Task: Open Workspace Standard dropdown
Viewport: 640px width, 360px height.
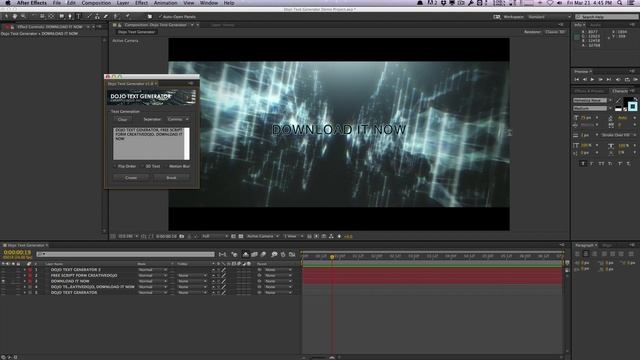Action: [x=549, y=17]
